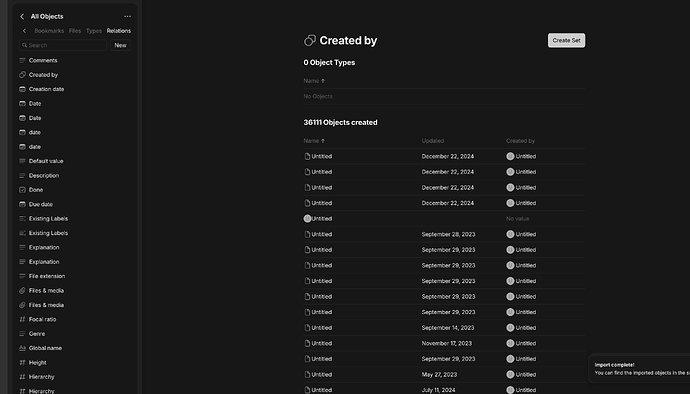The image size is (690, 394).
Task: Click the Due date calendar icon
Action: coord(22,204)
